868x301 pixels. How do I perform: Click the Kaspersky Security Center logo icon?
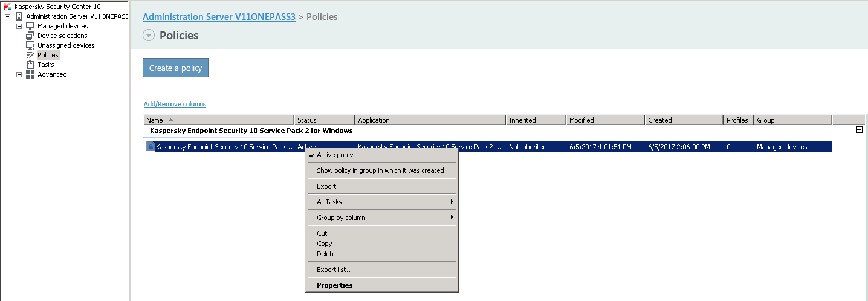[x=7, y=7]
